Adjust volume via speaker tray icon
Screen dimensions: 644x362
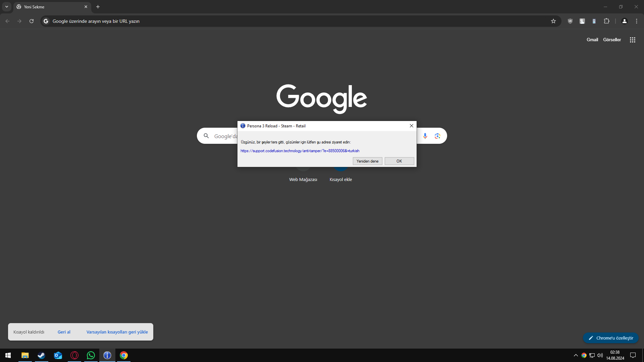[600, 355]
